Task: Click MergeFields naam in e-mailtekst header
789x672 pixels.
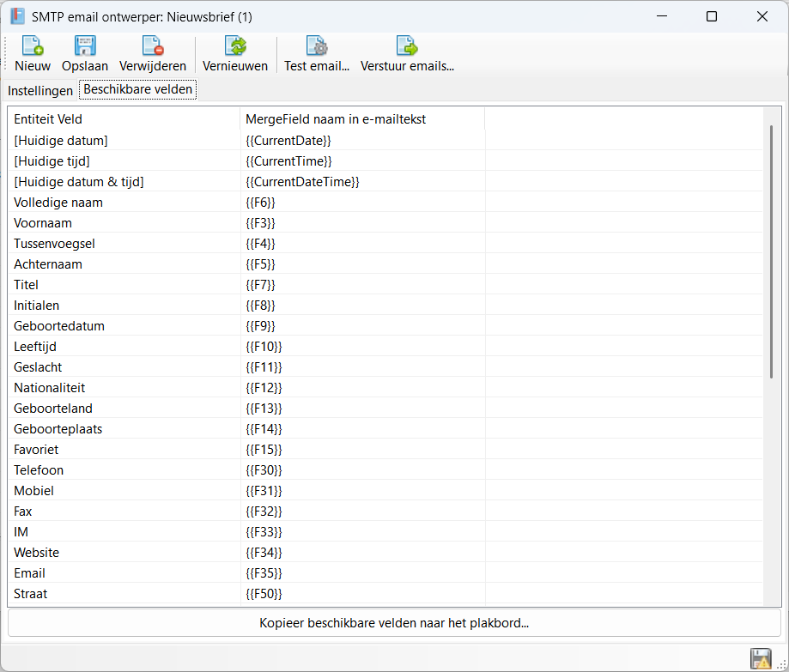Action: (x=361, y=119)
